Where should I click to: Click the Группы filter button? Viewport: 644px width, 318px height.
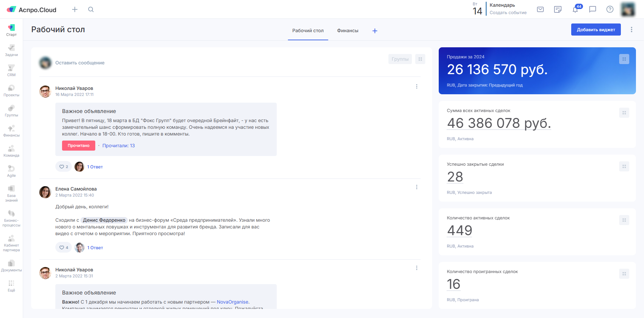click(x=400, y=59)
